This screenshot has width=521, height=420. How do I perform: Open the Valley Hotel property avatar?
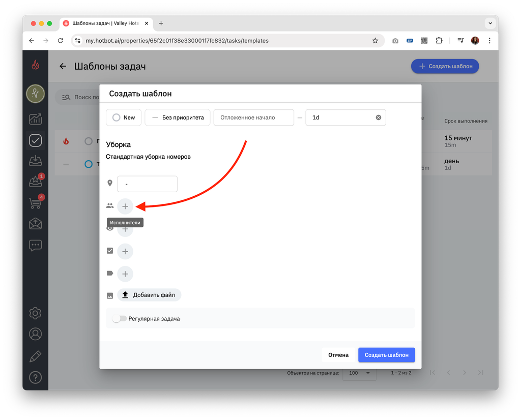click(35, 94)
